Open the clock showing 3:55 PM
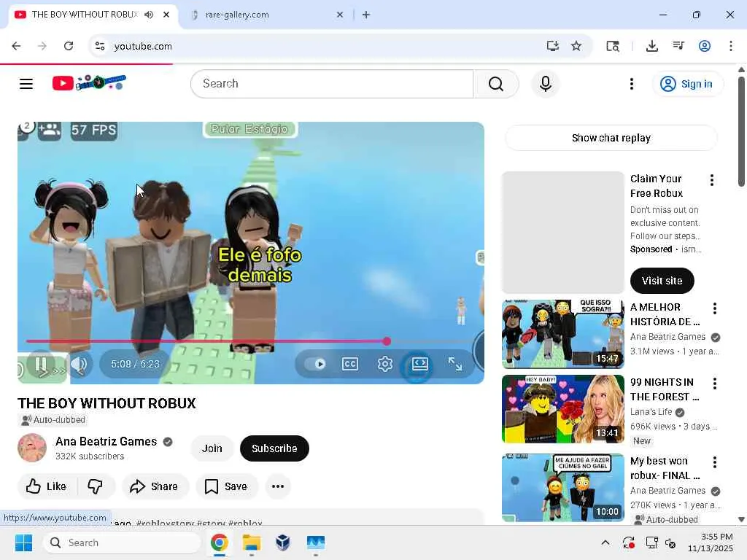The height and width of the screenshot is (560, 747). 710,542
